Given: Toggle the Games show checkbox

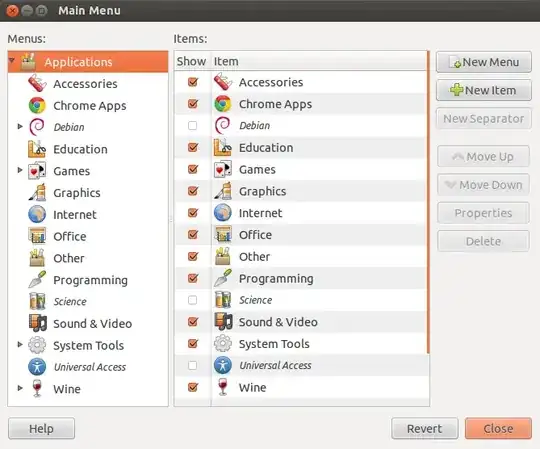Looking at the screenshot, I should pyautogui.click(x=193, y=169).
